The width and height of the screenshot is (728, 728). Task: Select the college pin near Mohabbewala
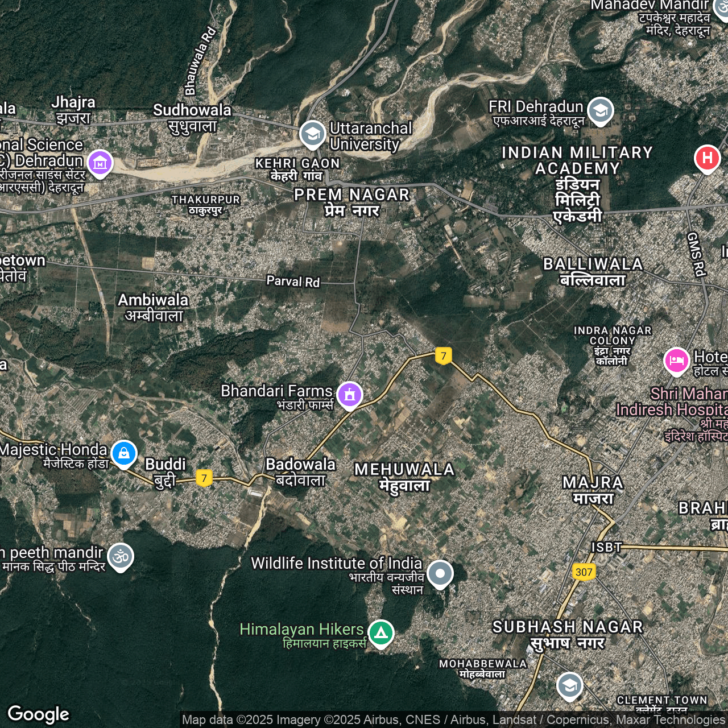(x=569, y=686)
